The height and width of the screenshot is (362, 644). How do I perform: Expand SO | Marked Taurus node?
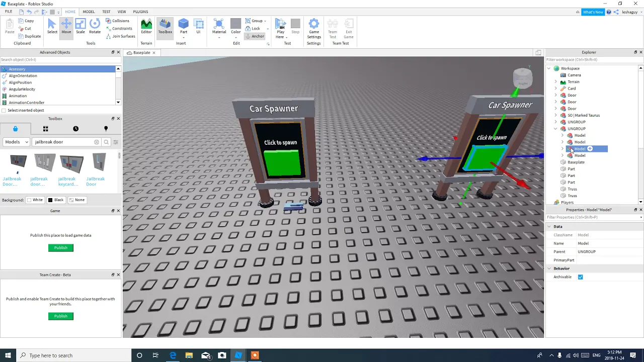[556, 116]
